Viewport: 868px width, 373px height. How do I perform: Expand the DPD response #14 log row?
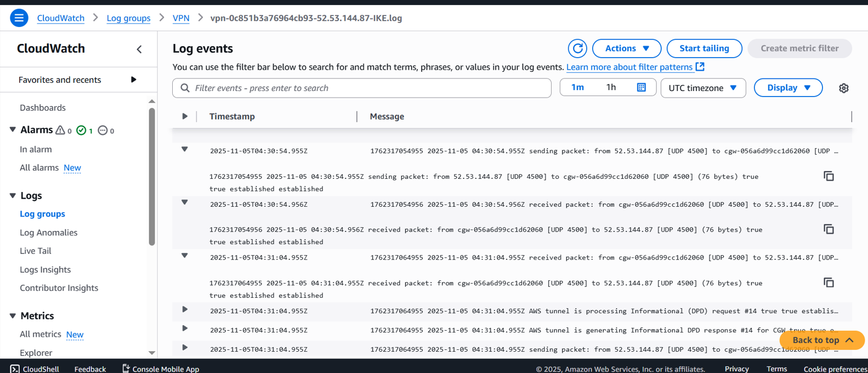(185, 329)
